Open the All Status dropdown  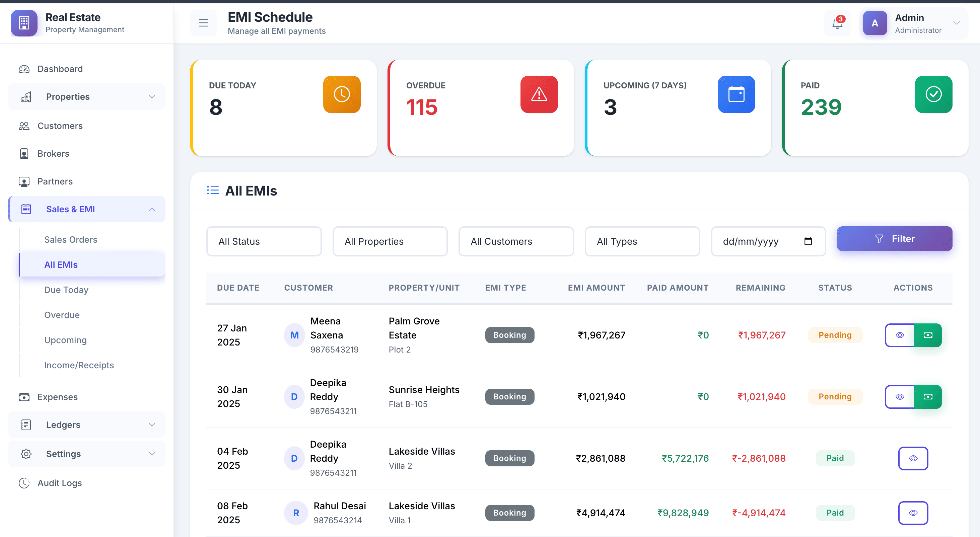264,241
